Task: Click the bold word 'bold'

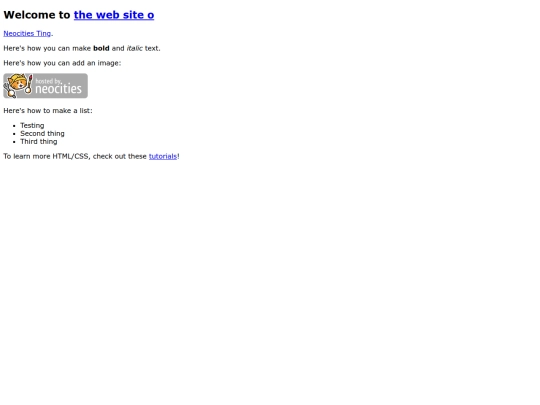Action: coord(101,48)
